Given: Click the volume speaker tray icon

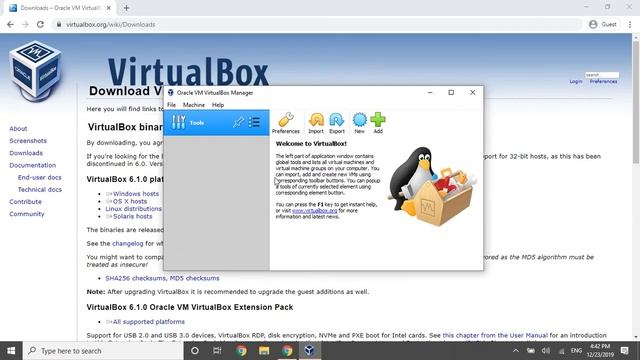Looking at the screenshot, I should [x=546, y=351].
